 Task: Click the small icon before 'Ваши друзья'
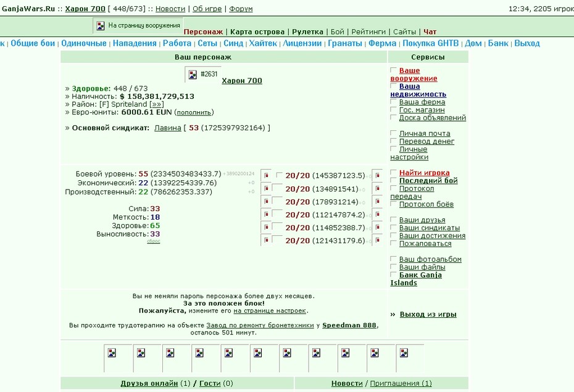(394, 219)
